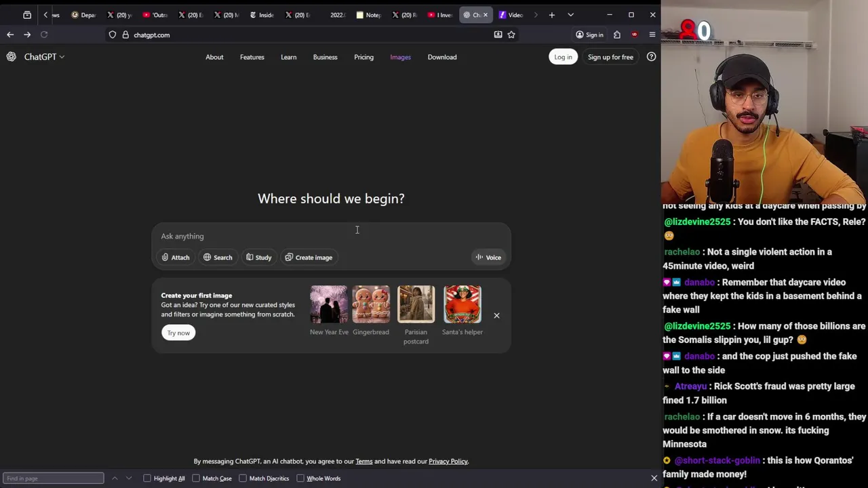
Task: Open the Business menu item
Action: pos(325,57)
